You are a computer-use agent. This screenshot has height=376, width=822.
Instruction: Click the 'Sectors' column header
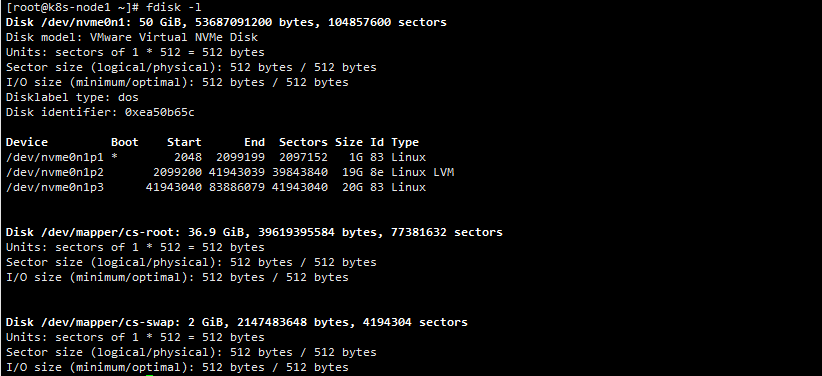click(303, 142)
